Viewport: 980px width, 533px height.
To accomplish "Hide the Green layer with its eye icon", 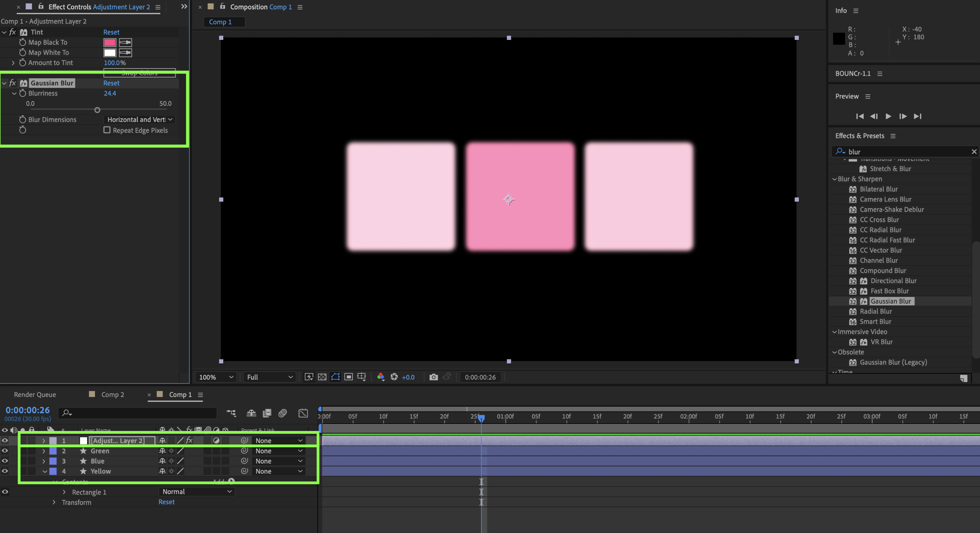I will click(x=5, y=450).
